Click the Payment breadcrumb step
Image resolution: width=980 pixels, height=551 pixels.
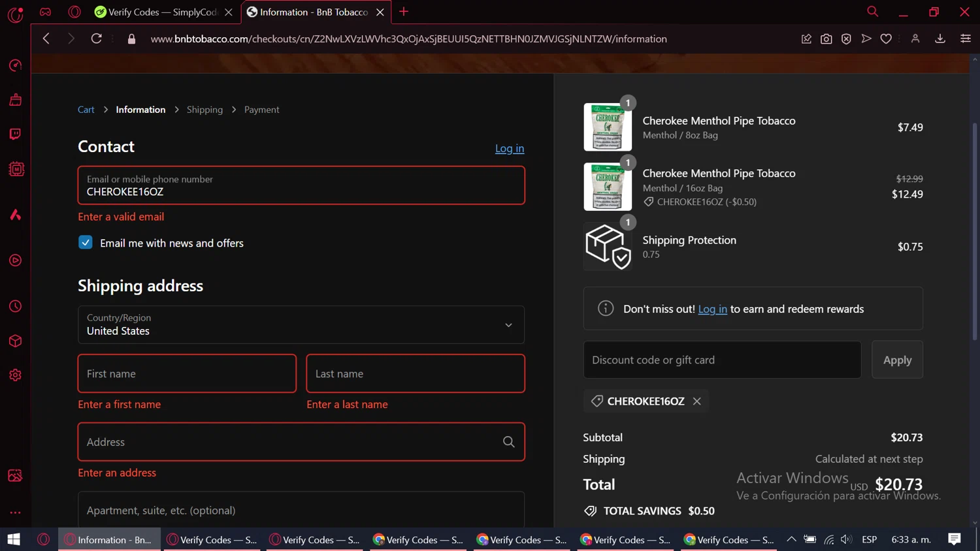point(262,110)
